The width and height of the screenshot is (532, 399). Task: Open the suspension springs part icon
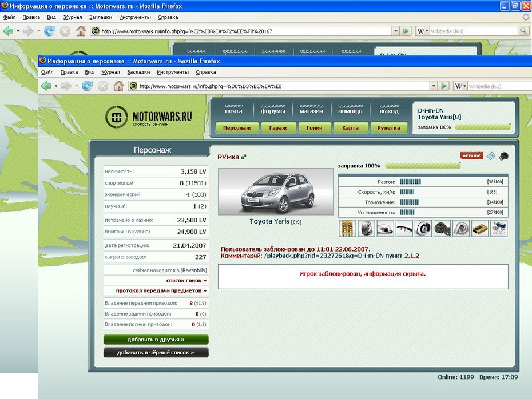click(x=347, y=228)
